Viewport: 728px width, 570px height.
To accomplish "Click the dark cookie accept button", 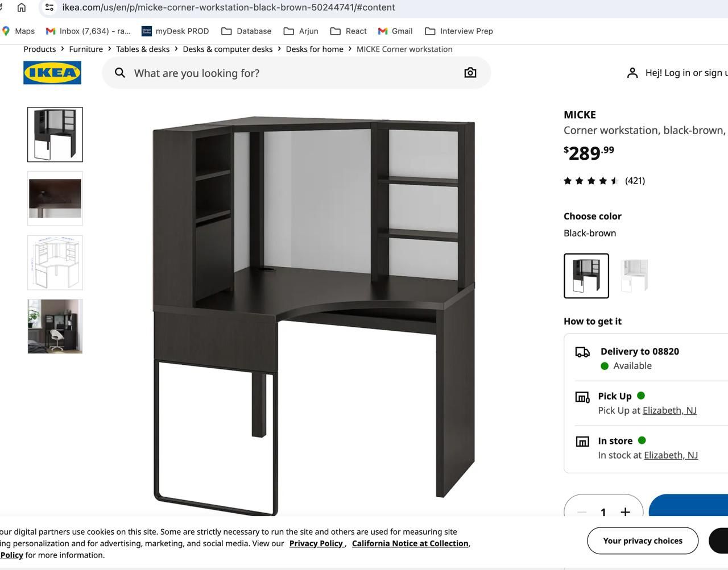I will (x=718, y=540).
